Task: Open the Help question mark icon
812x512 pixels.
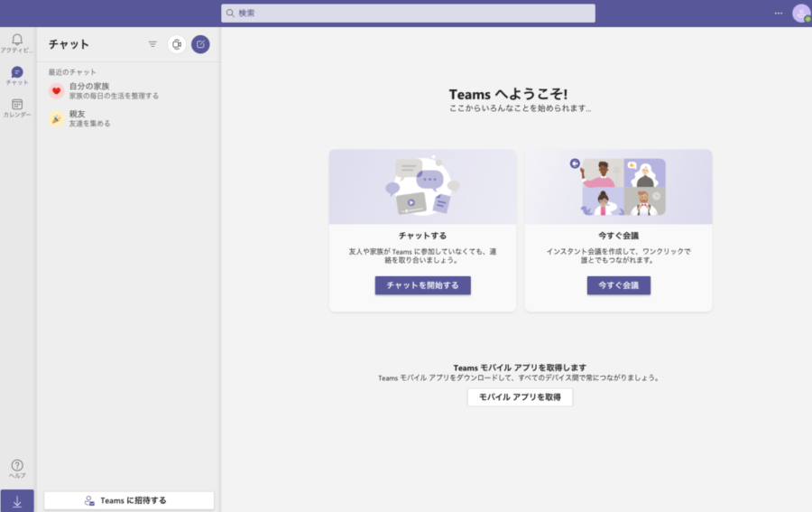Action: coord(17,465)
